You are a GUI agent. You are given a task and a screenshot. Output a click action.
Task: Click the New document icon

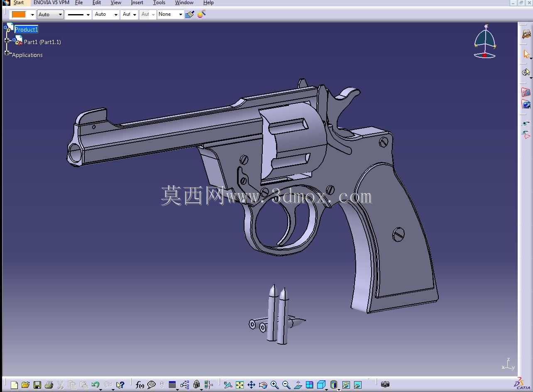14,385
